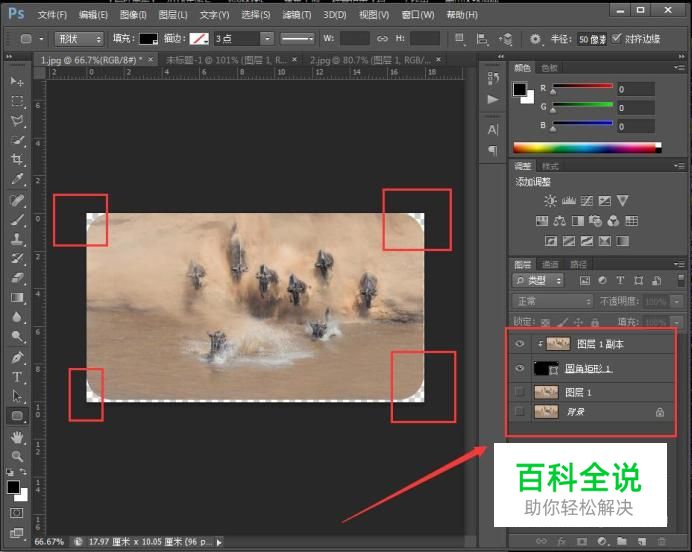Viewport: 692px width, 552px height.
Task: Add a Brightness/Contrast adjustment
Action: click(x=549, y=201)
